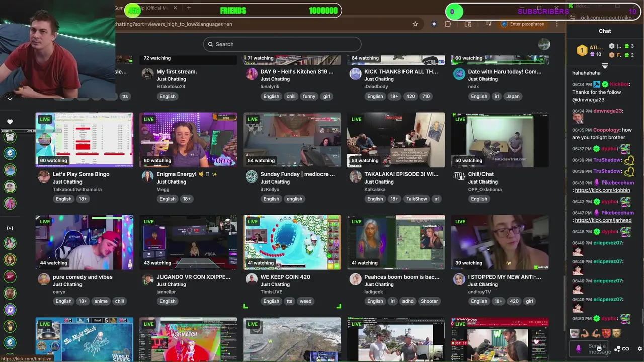Select 'tts' tag under WE KEEP GOIN 420
The image size is (644, 362).
[x=289, y=301]
